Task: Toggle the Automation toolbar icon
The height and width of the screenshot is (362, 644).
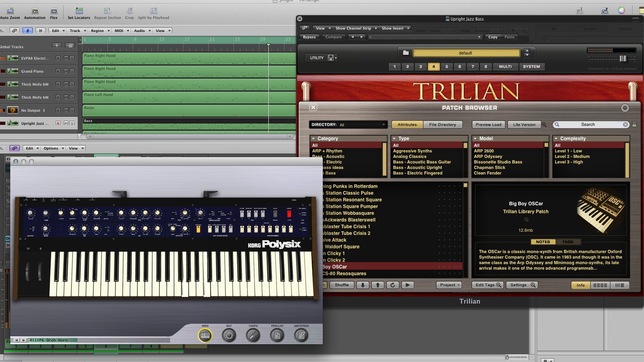Action: point(35,11)
